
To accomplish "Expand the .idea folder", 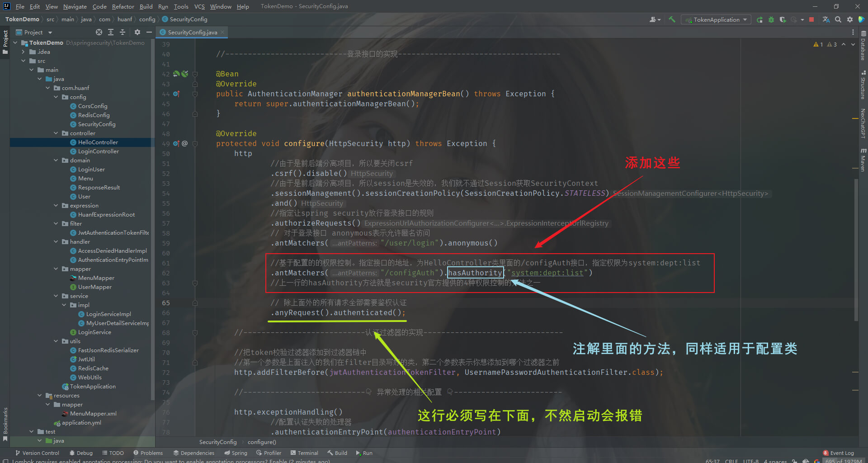I will tap(24, 52).
